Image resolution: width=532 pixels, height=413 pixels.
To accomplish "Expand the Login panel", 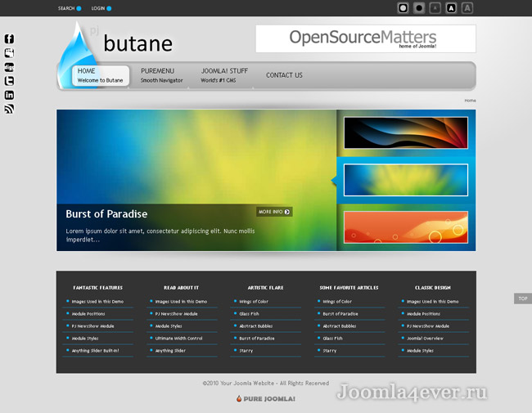I will [101, 8].
